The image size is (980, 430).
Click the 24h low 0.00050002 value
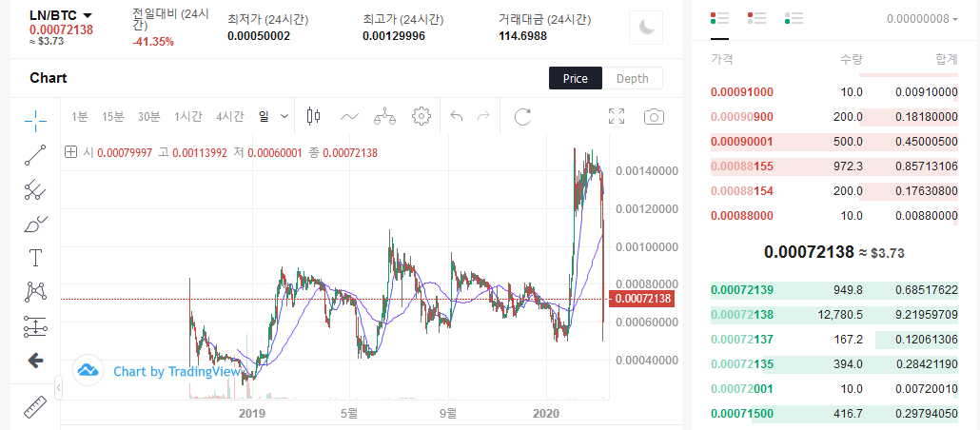[259, 36]
